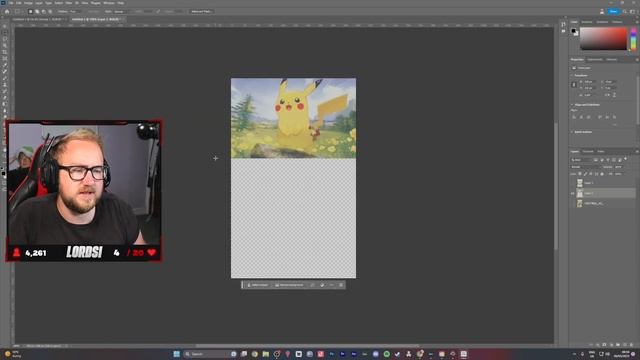Image resolution: width=640 pixels, height=360 pixels.
Task: Collapse the Align and Distribute section
Action: pos(571,105)
